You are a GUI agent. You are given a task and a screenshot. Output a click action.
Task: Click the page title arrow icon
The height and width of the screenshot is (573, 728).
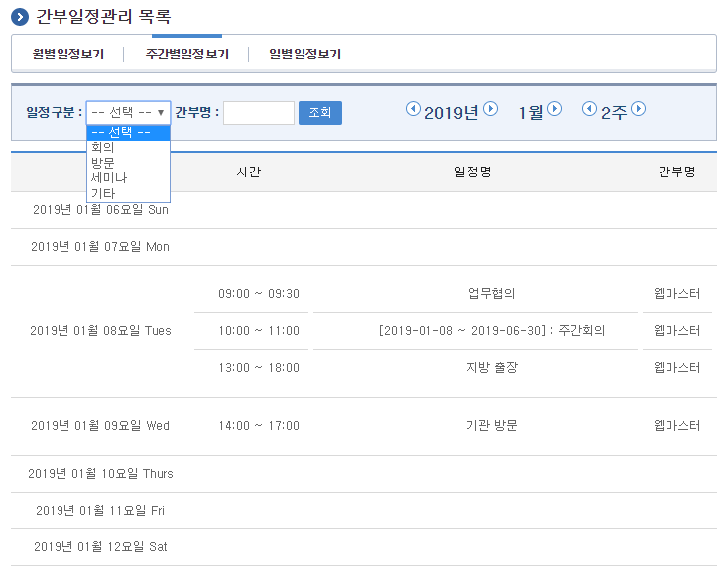[20, 17]
